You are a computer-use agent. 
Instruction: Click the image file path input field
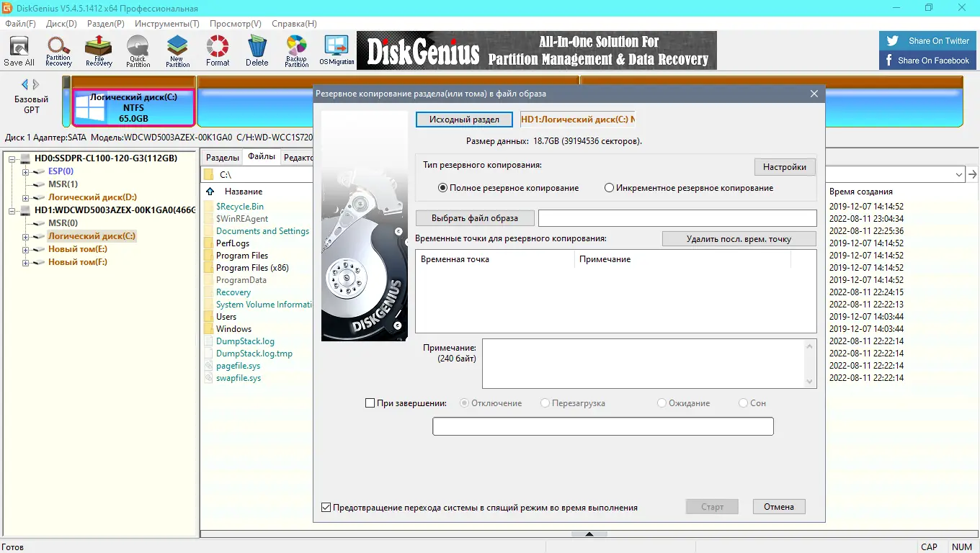(x=677, y=218)
